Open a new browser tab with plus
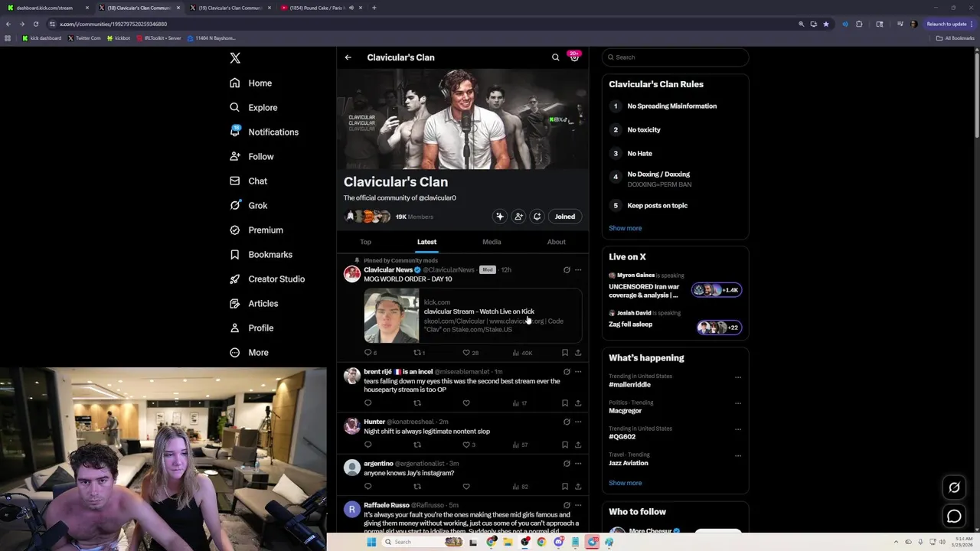980x551 pixels. (x=374, y=8)
